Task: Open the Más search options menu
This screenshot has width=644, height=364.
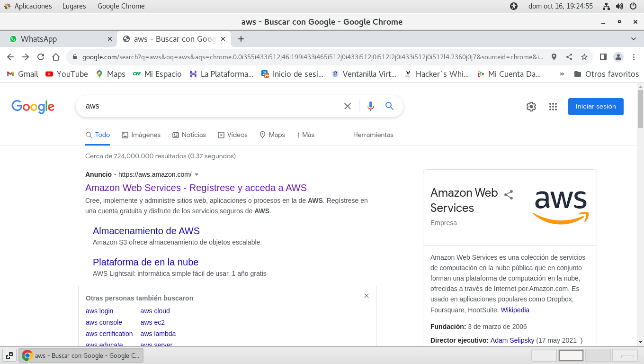Action: click(305, 135)
